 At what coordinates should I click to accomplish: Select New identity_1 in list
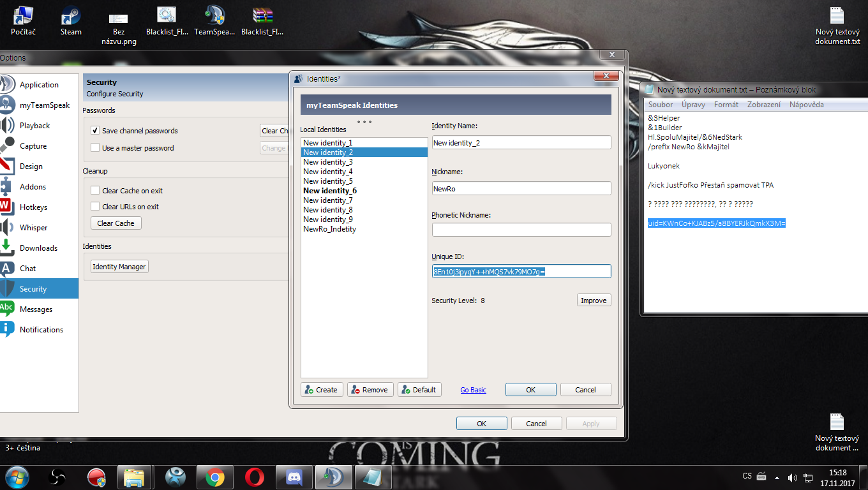tap(364, 143)
